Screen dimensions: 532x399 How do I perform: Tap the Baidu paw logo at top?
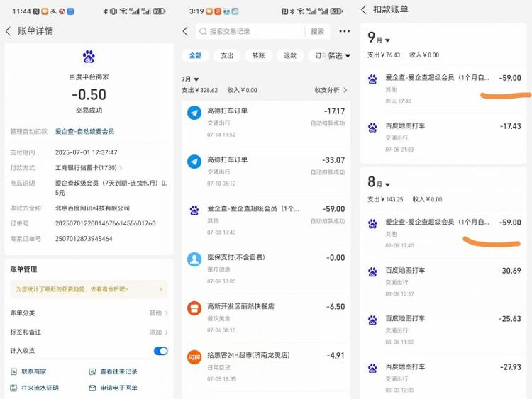tap(89, 57)
